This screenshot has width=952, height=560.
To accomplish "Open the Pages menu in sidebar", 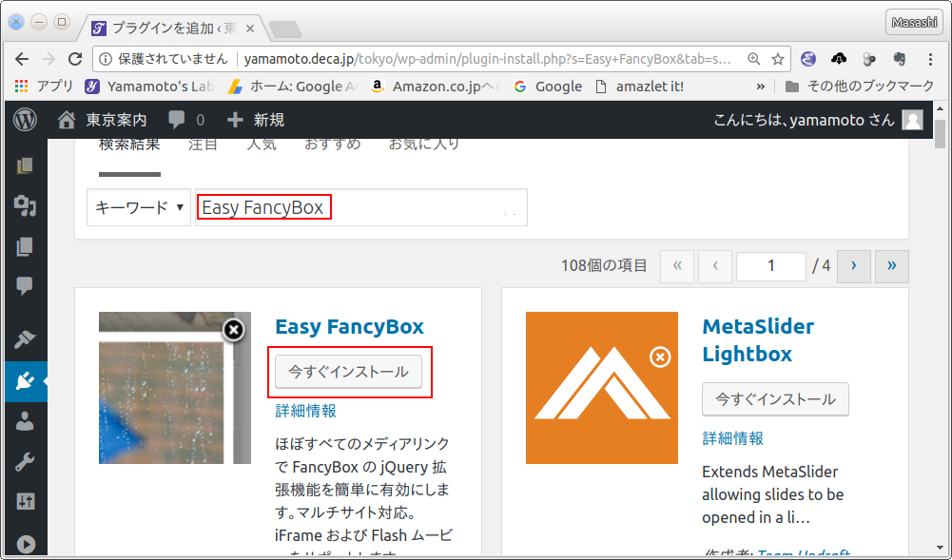I will 25,245.
